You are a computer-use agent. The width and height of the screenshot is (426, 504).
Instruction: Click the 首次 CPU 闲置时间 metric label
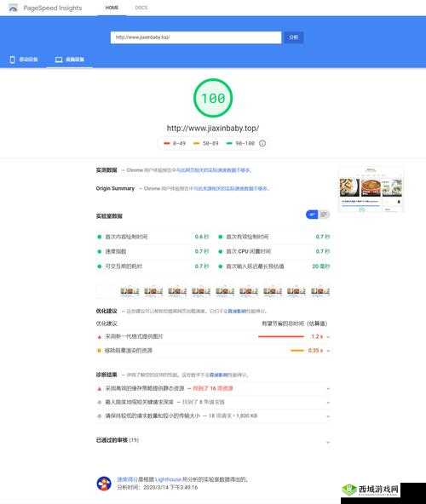click(249, 251)
